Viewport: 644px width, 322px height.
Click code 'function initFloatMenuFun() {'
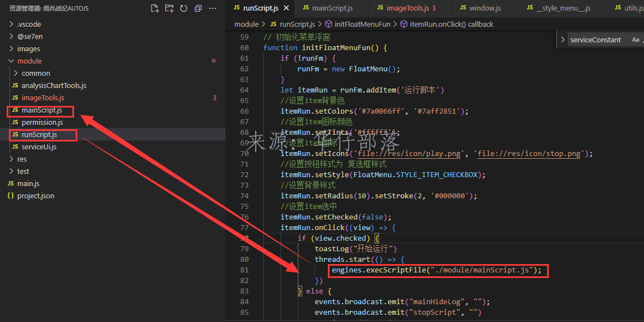click(325, 48)
